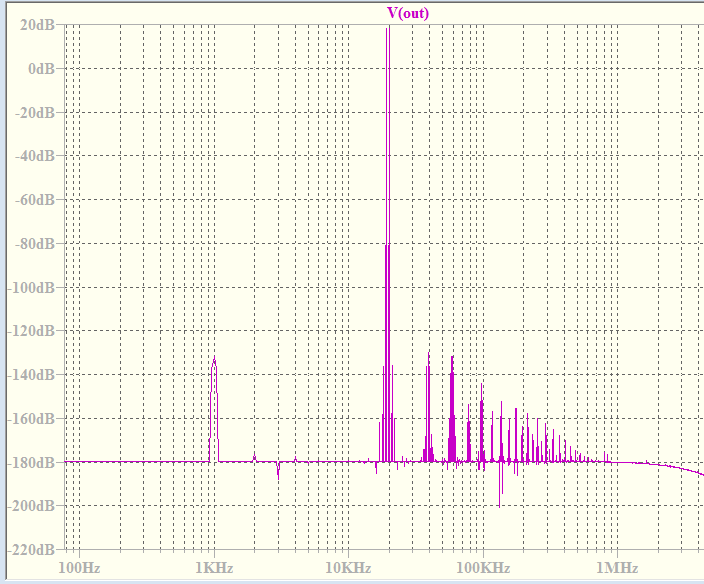Click the -220dB vertical axis label
The image size is (704, 584).
coord(31,549)
